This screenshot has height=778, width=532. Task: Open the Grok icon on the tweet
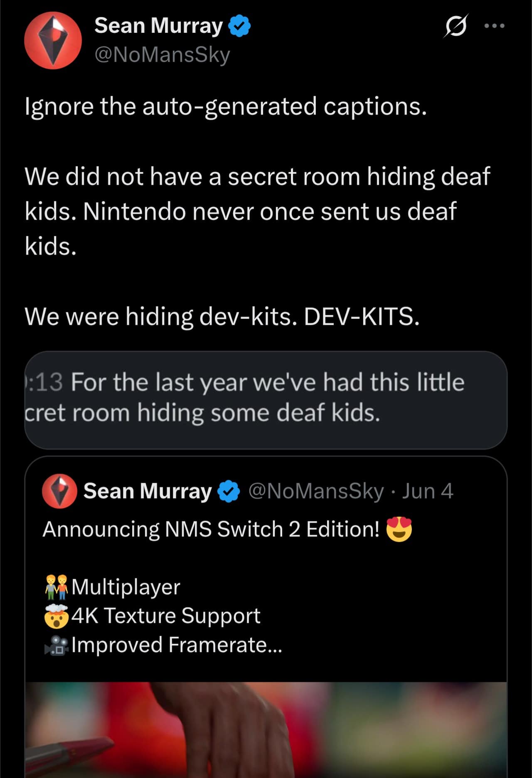pos(456,26)
